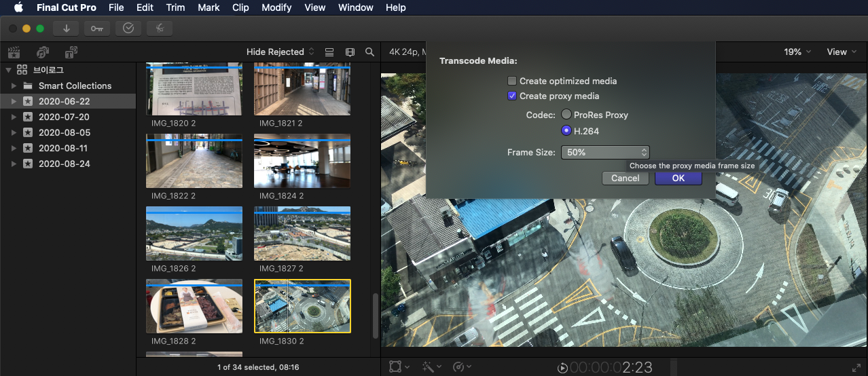Click the Smart Collections folder icon

coord(28,86)
